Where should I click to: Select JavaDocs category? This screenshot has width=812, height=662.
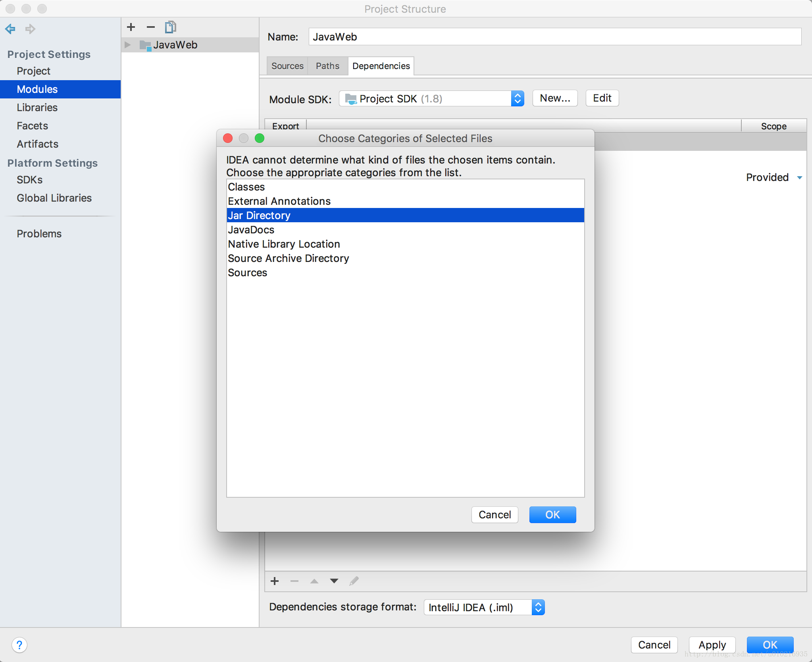click(x=405, y=230)
